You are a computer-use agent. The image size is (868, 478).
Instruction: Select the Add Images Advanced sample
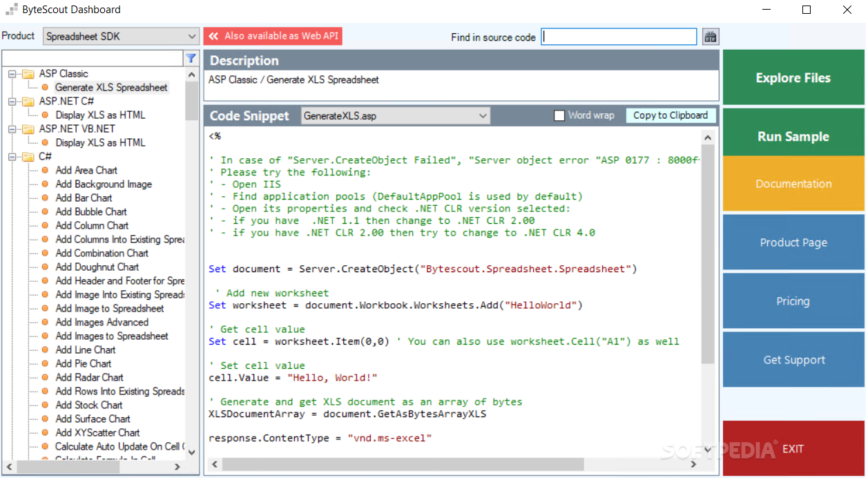coord(102,323)
